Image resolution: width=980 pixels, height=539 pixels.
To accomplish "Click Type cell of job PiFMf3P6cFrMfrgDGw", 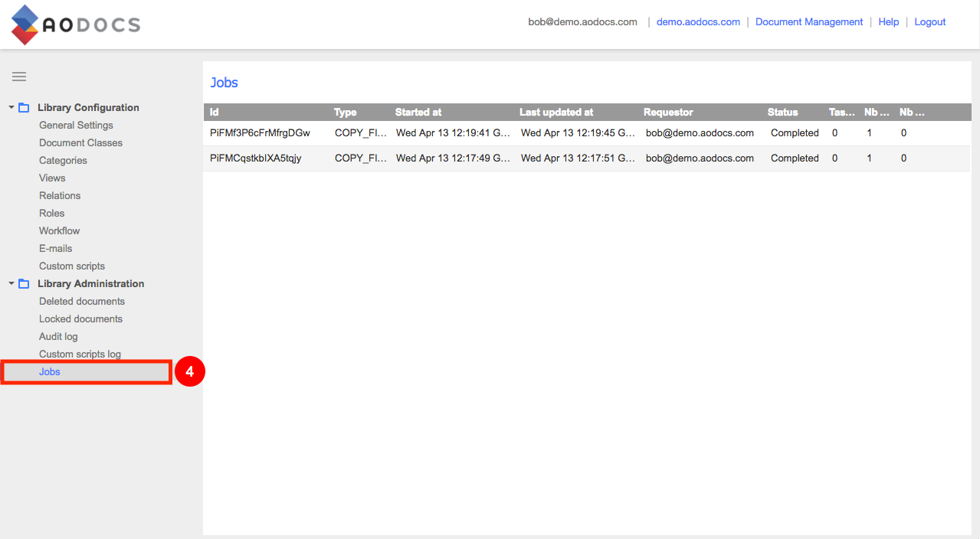I will [x=361, y=133].
